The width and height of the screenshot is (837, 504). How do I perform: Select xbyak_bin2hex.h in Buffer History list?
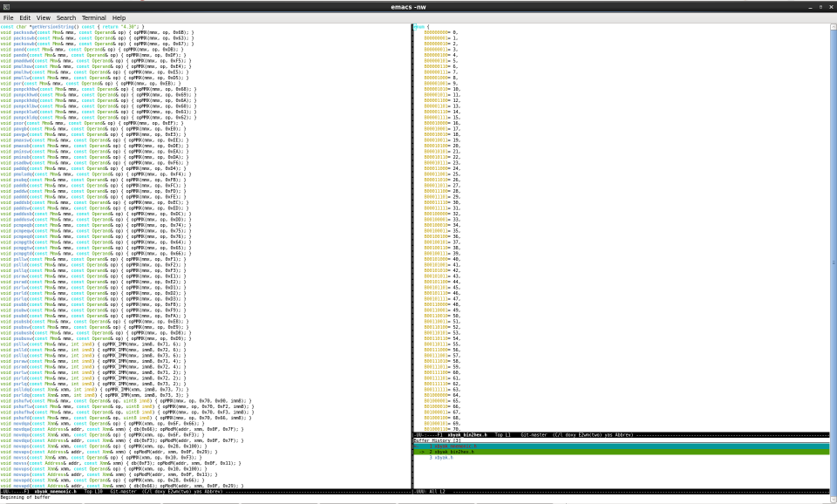point(622,452)
